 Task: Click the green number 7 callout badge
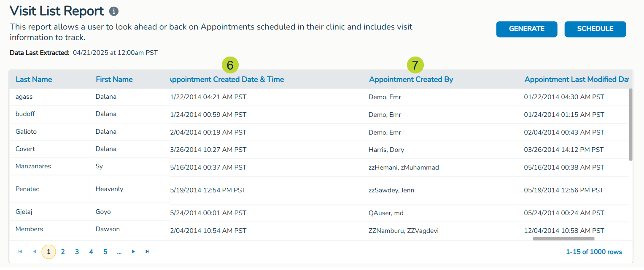click(x=415, y=65)
